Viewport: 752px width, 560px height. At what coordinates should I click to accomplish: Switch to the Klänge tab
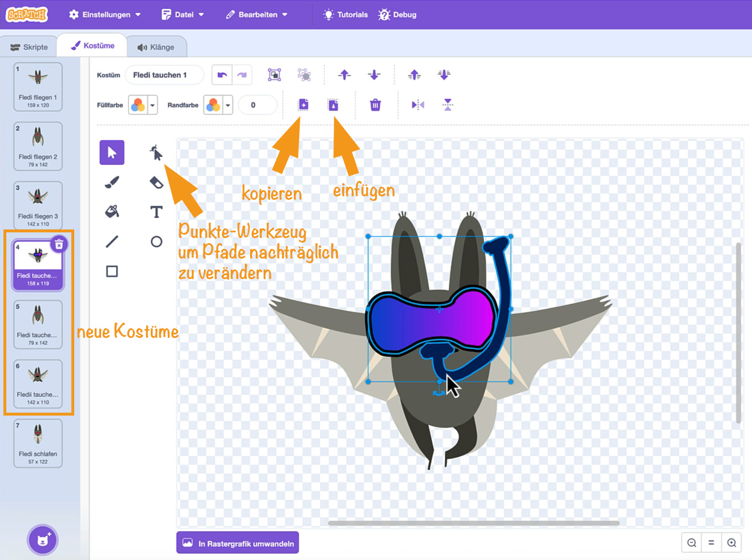[x=156, y=47]
